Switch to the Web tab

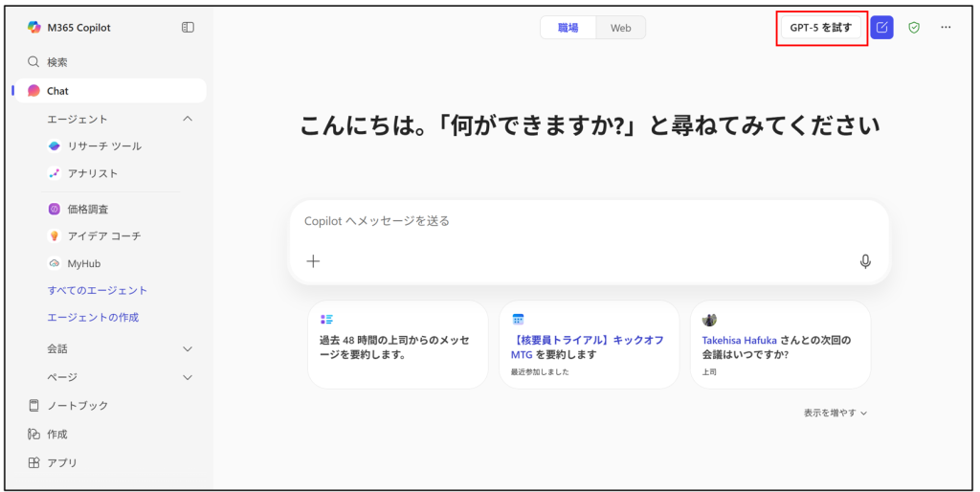620,28
